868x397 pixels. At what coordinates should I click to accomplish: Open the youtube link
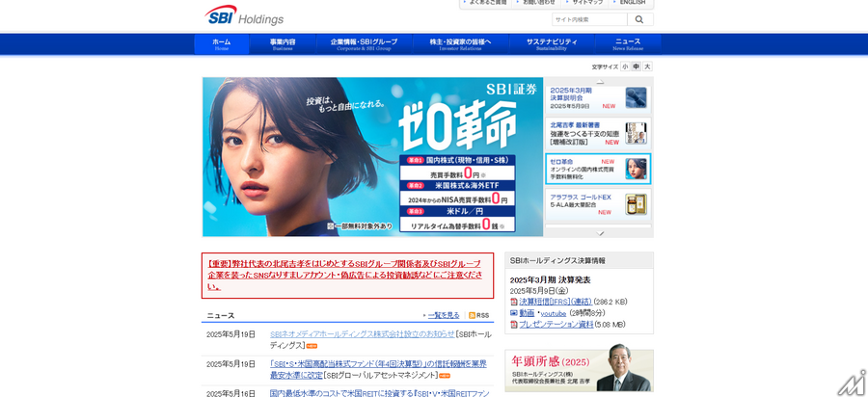coord(553,313)
